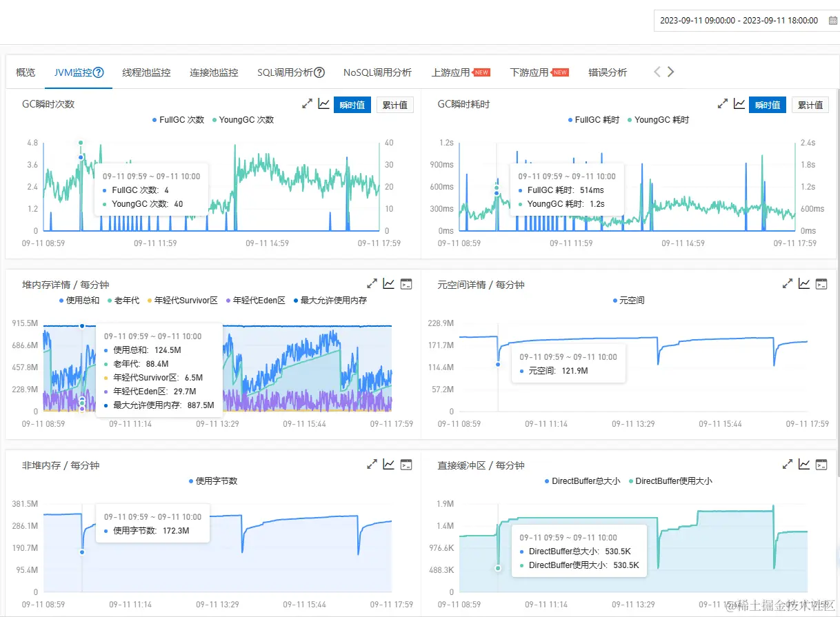Screen dimensions: 840x617
Task: Select 瞬时值 in GC瞬时耗时 panel
Action: [x=768, y=105]
